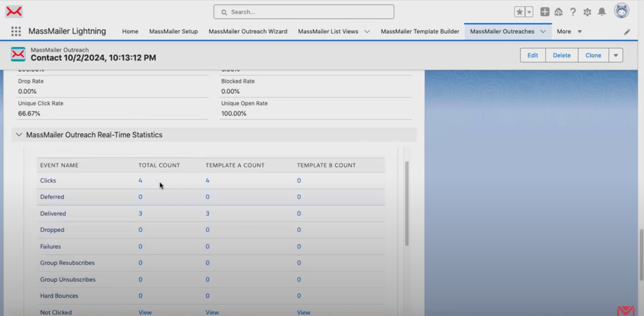644x316 pixels.
Task: Click the edit navigation pencil icon
Action: click(627, 32)
